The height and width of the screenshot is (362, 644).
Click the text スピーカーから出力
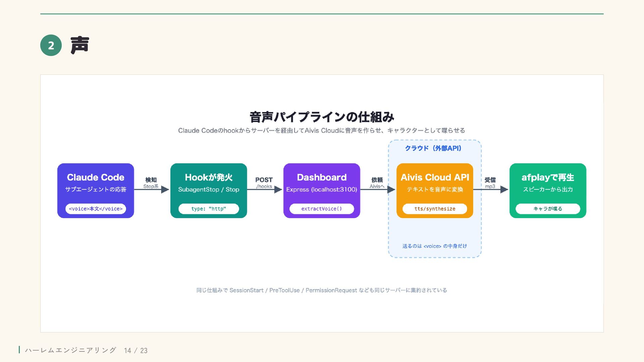(548, 189)
